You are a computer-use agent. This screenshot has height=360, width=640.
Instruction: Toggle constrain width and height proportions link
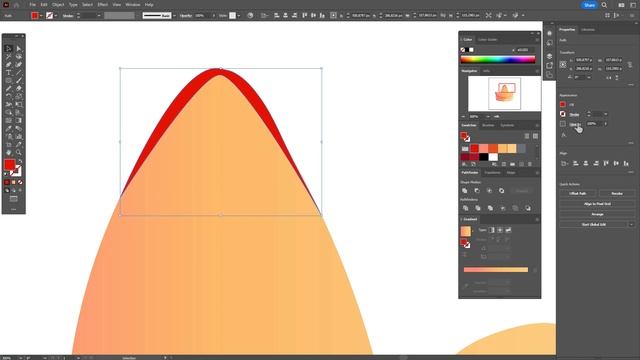[x=630, y=64]
